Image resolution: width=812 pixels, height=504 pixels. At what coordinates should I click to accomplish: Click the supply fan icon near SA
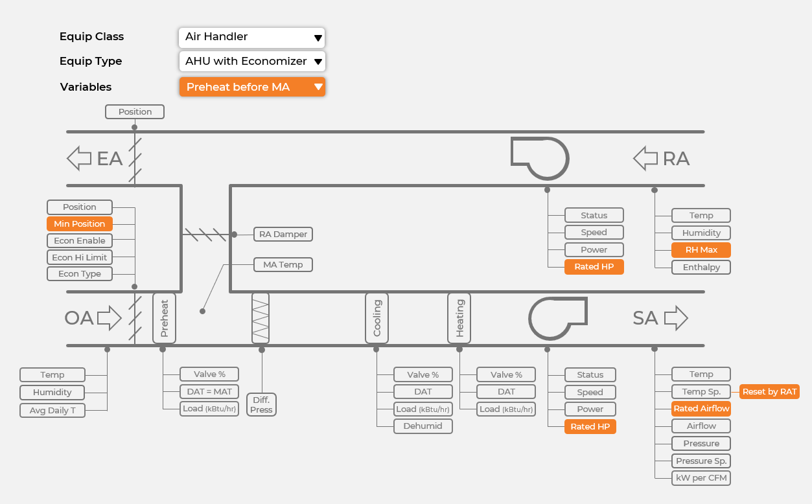[557, 317]
